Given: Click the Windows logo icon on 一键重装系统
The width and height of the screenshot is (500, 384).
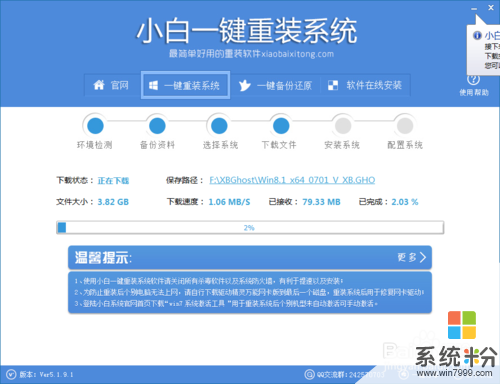Looking at the screenshot, I should pos(153,86).
